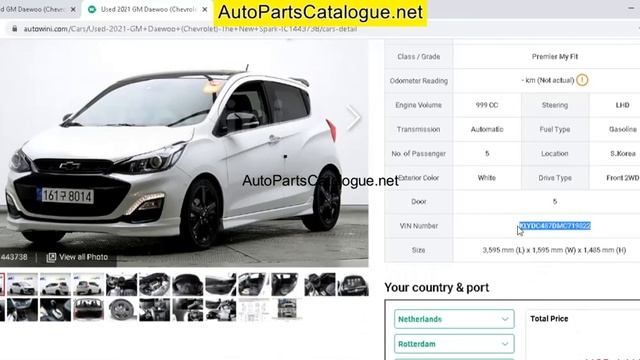This screenshot has width=640, height=360.
Task: Click the View all Photo gallery icon
Action: (51, 257)
